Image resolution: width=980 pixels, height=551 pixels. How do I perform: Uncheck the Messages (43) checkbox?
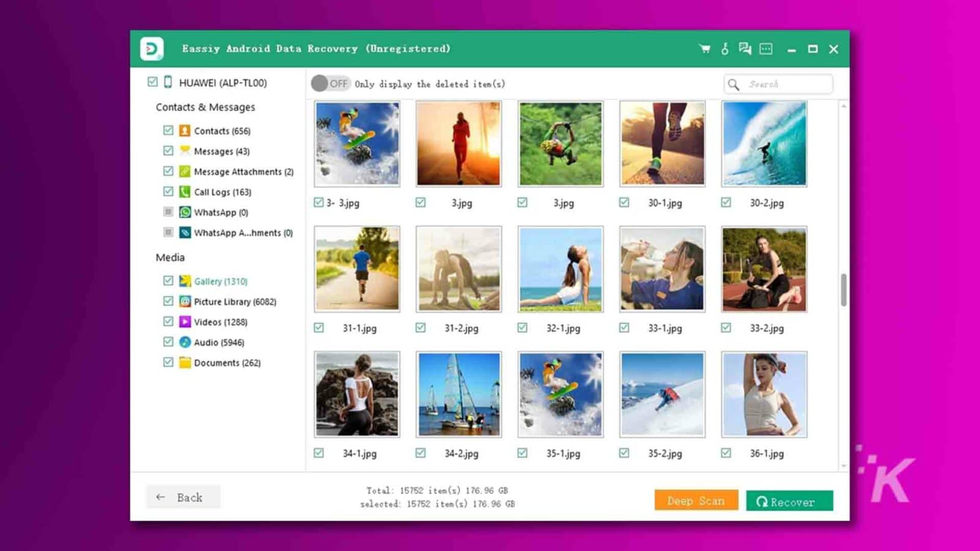[168, 150]
